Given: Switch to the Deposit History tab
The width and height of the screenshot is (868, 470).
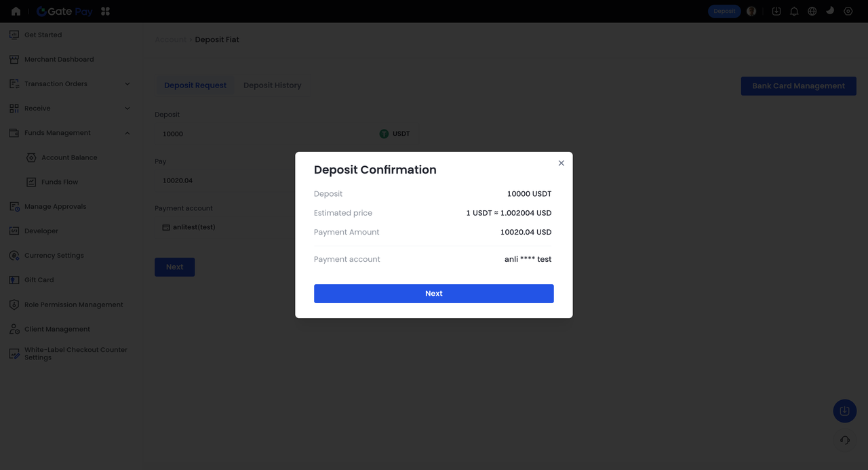Looking at the screenshot, I should click(x=272, y=85).
